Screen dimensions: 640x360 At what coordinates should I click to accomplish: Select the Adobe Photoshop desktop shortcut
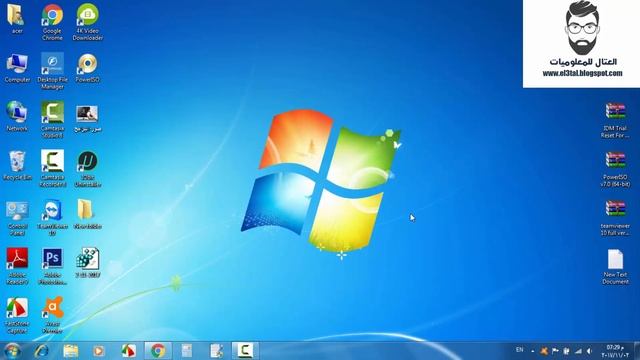click(x=52, y=266)
